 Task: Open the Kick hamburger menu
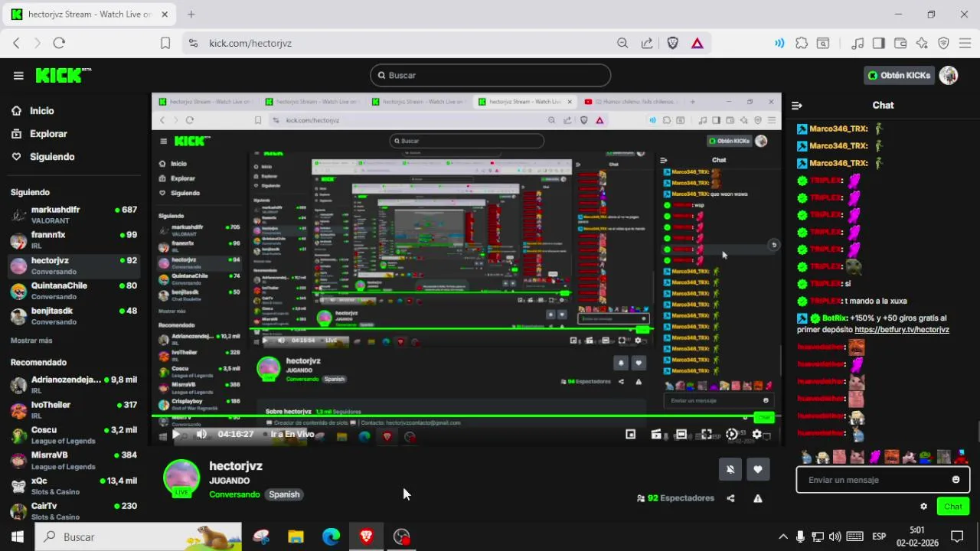click(x=18, y=75)
